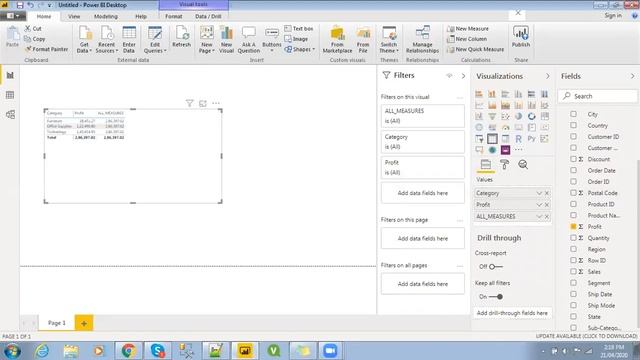640x360 pixels.
Task: Open Recent Sources
Action: [x=107, y=39]
